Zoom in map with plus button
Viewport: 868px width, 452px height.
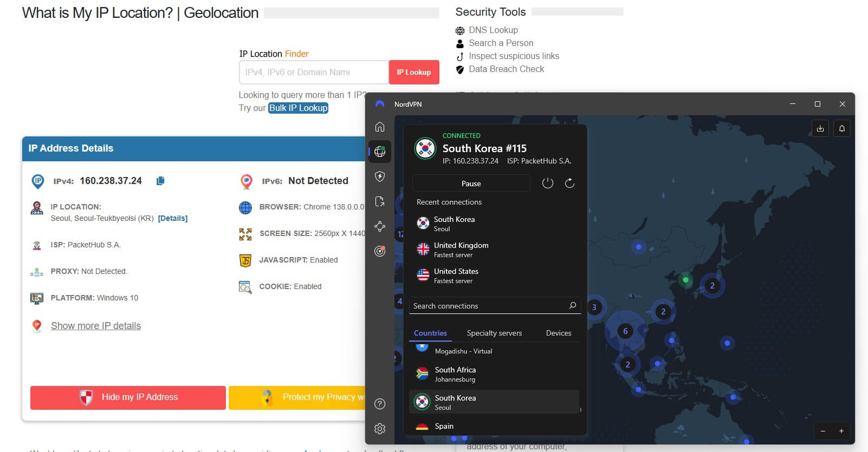[841, 431]
